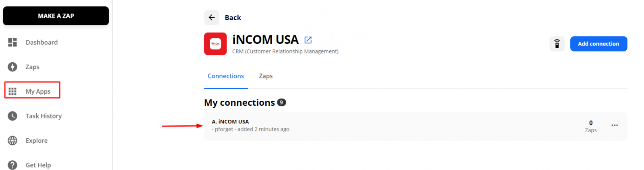Image resolution: width=644 pixels, height=170 pixels.
Task: Click the red iNCOM USA app logo
Action: coord(215,44)
